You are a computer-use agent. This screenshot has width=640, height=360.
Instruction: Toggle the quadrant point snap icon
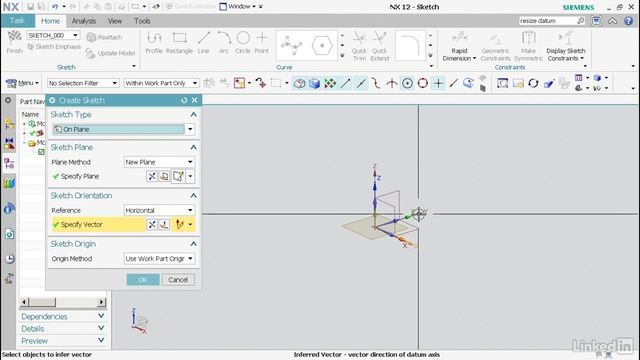click(x=423, y=83)
